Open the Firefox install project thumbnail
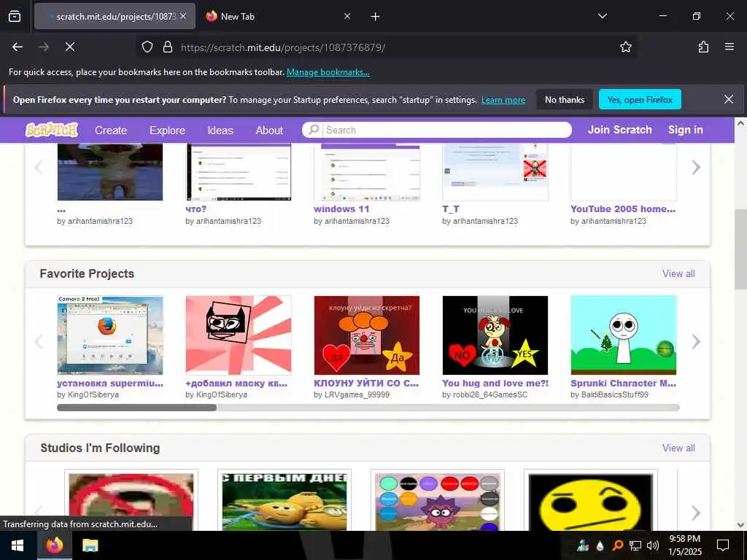 [110, 335]
